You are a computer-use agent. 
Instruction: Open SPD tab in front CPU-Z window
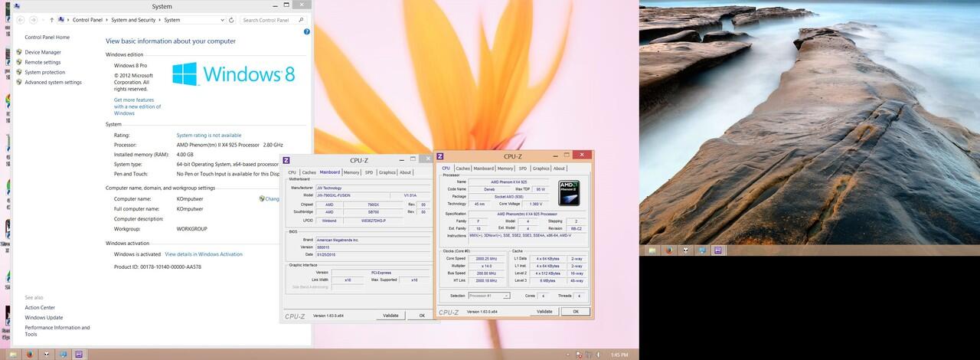coord(523,169)
